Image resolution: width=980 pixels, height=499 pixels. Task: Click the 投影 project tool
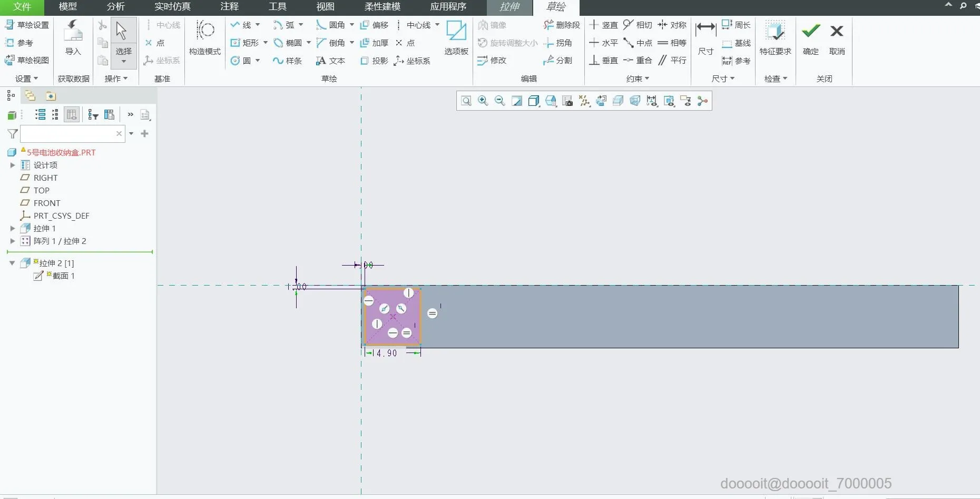coord(374,61)
